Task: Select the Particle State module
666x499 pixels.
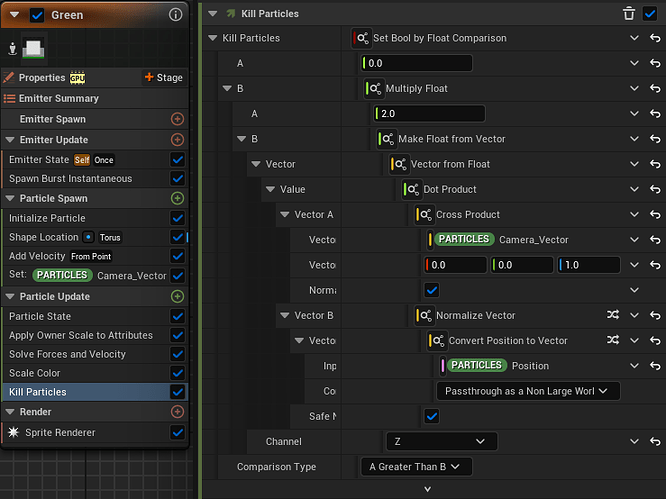Action: [88, 316]
